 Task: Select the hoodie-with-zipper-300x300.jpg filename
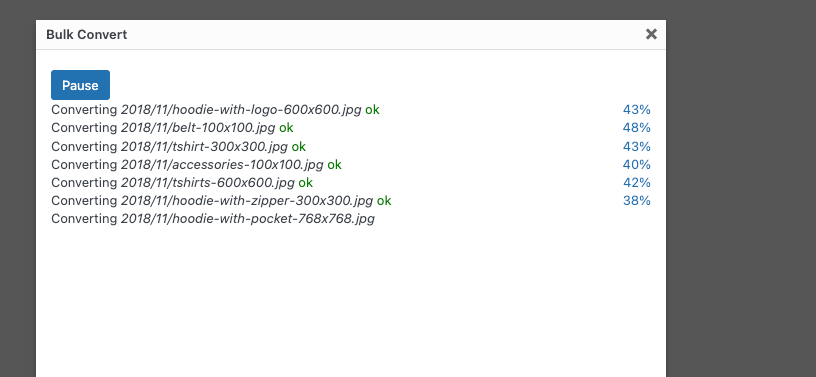(247, 200)
